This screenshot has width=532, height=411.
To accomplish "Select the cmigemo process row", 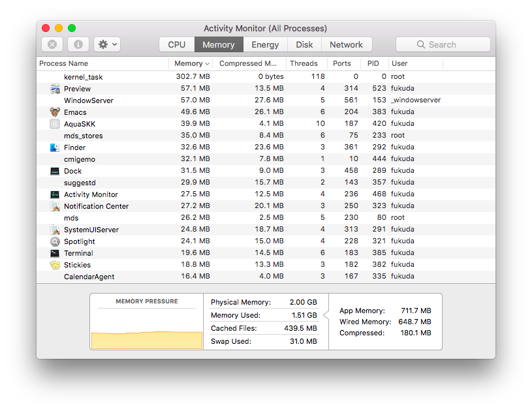I will point(266,159).
